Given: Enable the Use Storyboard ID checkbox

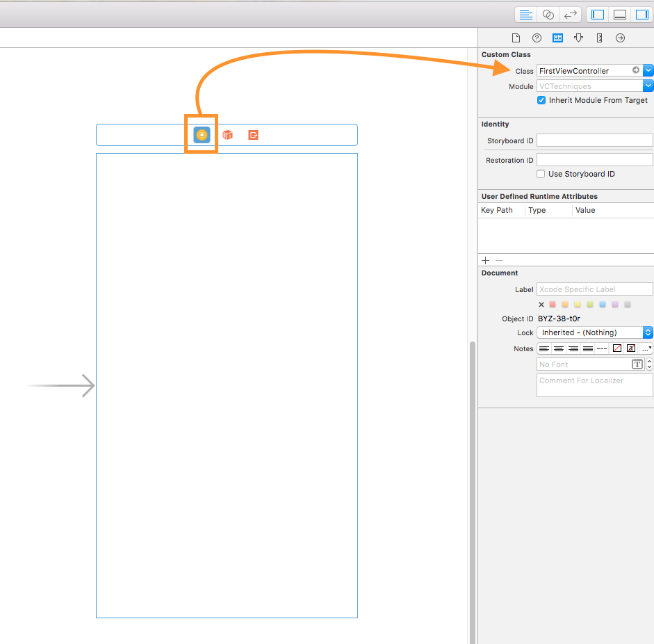Looking at the screenshot, I should click(x=541, y=174).
